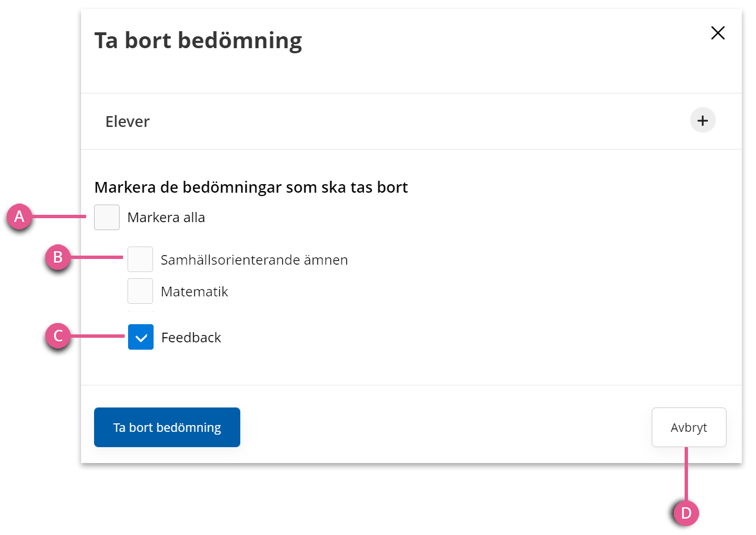The height and width of the screenshot is (535, 756).
Task: Click the dialog title Ta bort bedömning heading
Action: [x=198, y=41]
